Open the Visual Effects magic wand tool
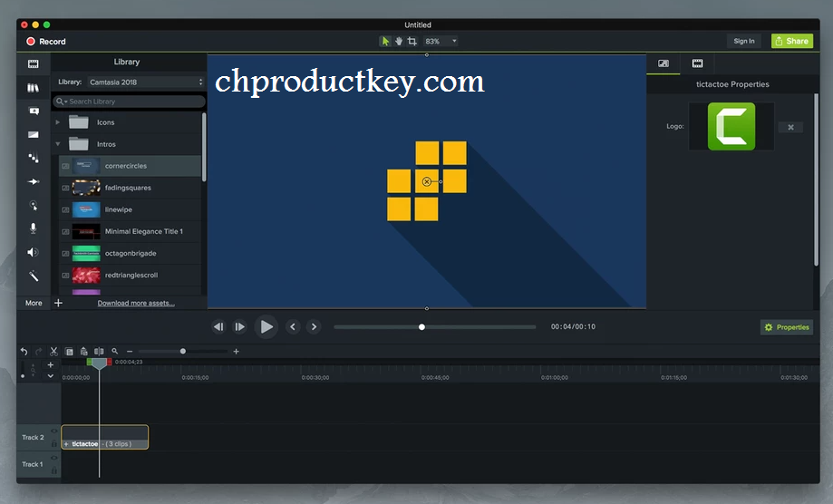This screenshot has height=504, width=833. [x=33, y=276]
